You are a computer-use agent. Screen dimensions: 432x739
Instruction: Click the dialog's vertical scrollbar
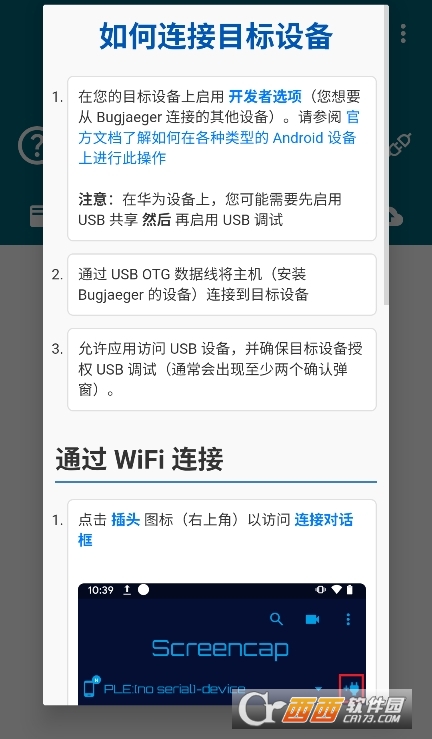pos(387,156)
